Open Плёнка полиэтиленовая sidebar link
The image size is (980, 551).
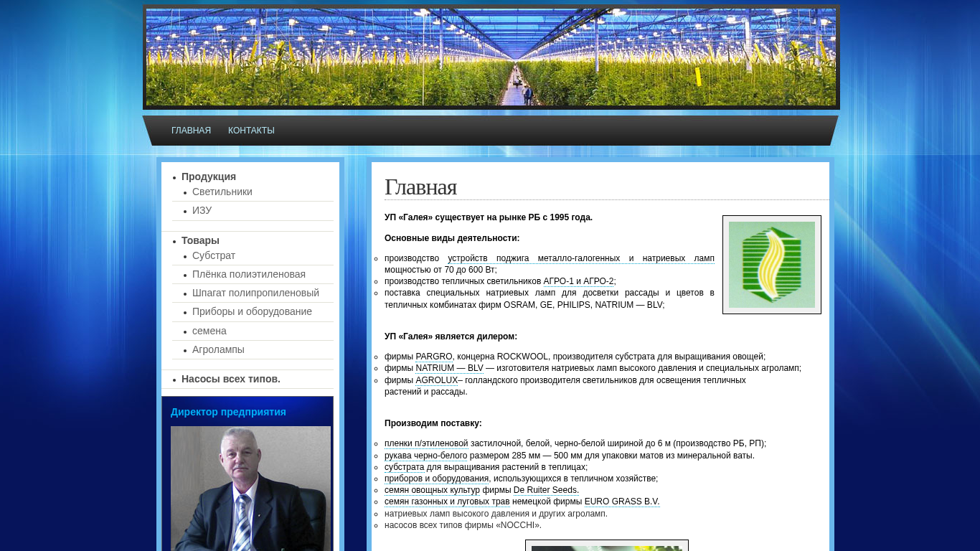tap(249, 274)
